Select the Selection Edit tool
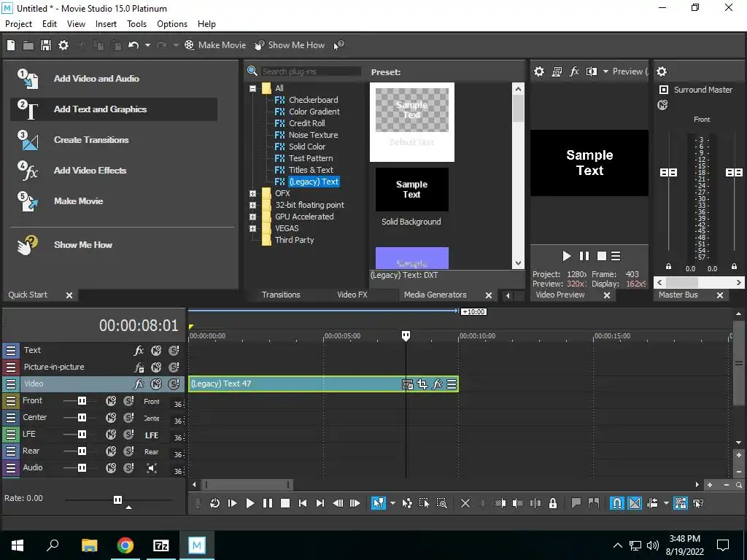 pyautogui.click(x=424, y=503)
